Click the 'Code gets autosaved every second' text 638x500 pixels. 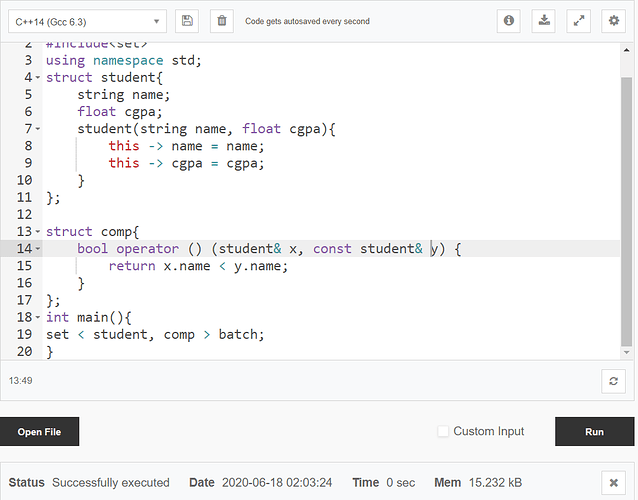tap(307, 21)
